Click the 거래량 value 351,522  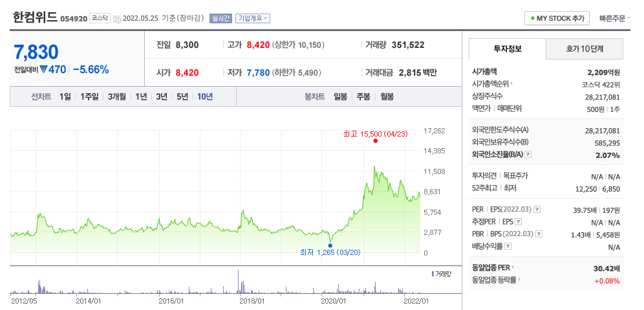click(x=408, y=45)
